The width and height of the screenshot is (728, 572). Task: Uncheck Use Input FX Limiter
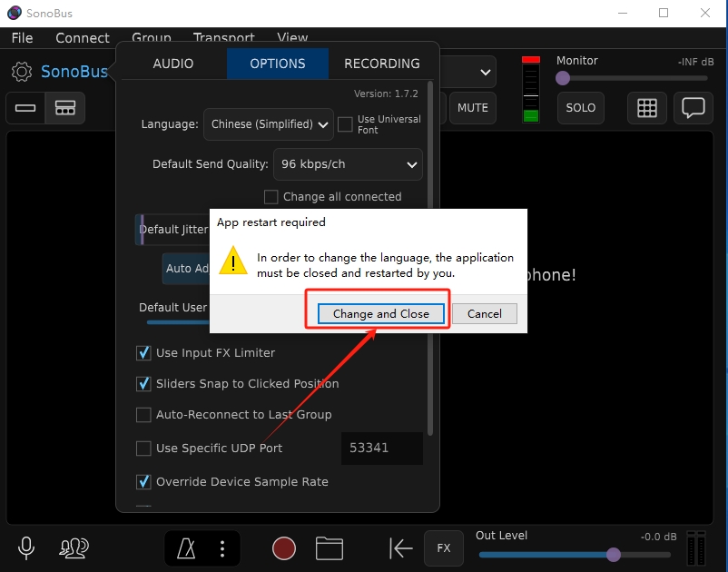click(x=143, y=352)
